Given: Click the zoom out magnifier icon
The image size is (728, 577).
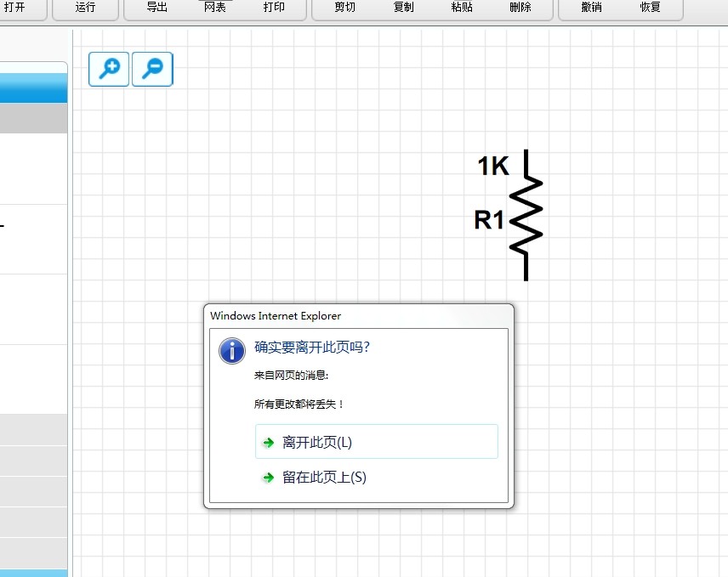Looking at the screenshot, I should tap(152, 69).
